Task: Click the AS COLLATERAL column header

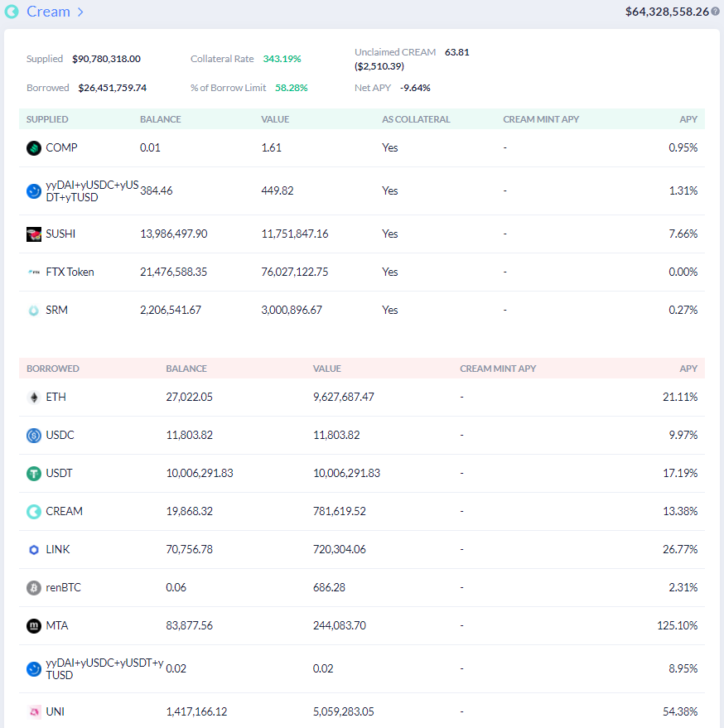Action: (x=416, y=119)
